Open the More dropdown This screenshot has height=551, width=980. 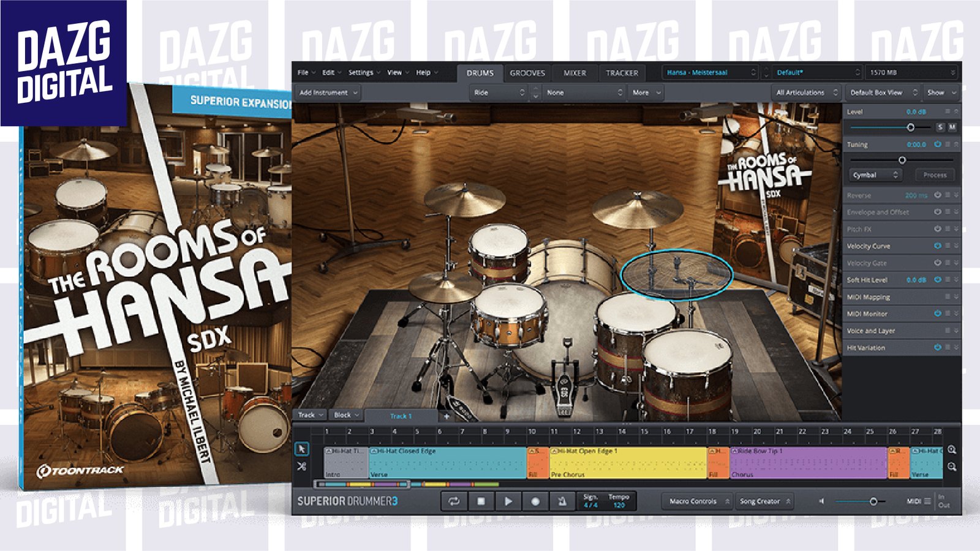pos(647,92)
